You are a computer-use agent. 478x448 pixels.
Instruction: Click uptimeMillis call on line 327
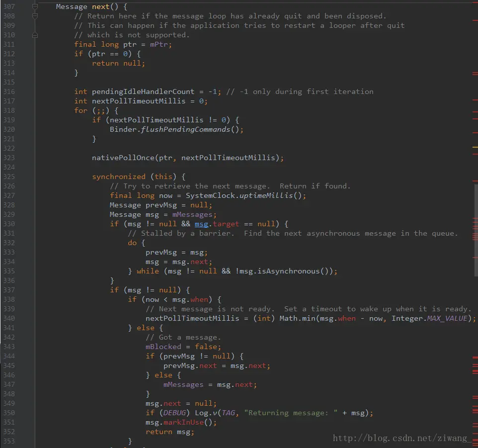(266, 196)
